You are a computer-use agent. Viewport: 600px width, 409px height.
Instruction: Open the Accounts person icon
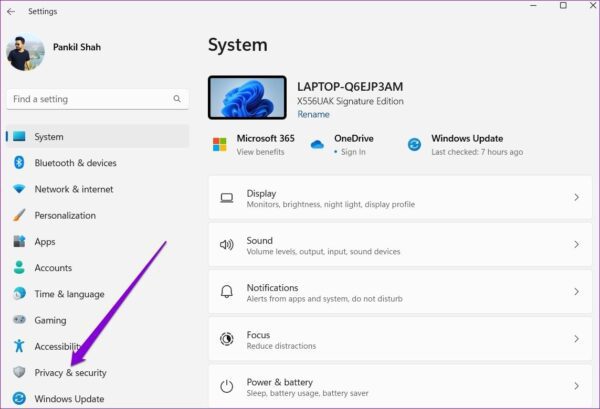[19, 267]
